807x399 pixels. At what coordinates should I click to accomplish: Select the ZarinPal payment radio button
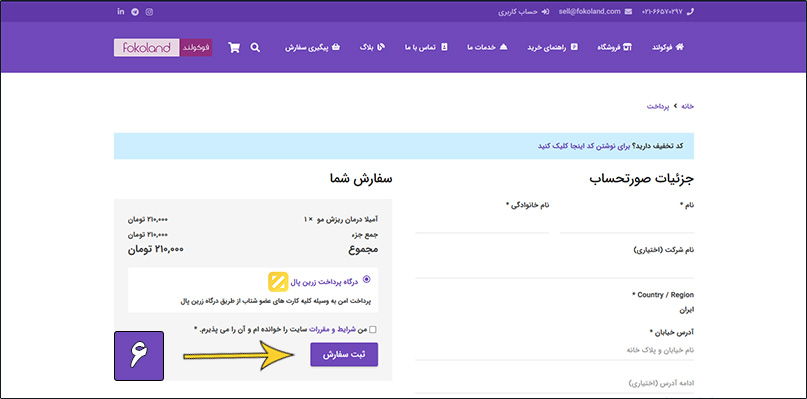coord(366,279)
